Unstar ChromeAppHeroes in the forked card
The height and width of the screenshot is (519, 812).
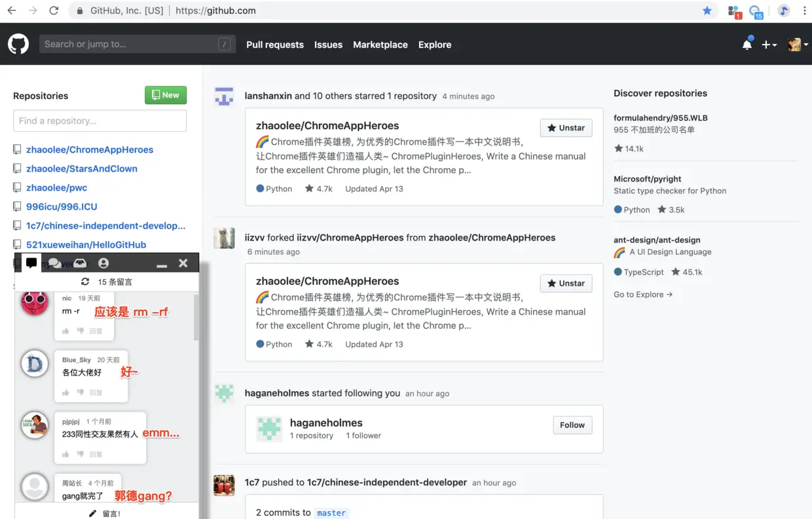pyautogui.click(x=566, y=283)
